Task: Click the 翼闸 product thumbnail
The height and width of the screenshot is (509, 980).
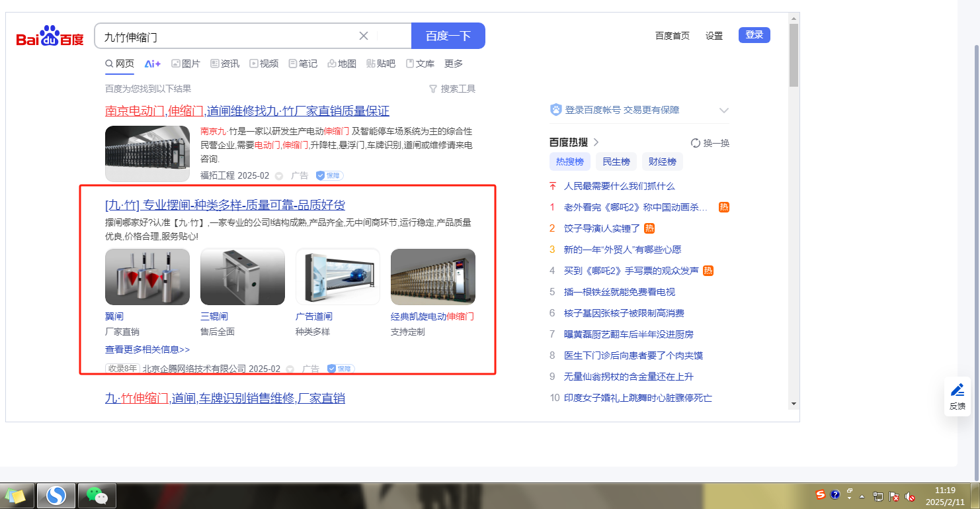Action: (147, 277)
